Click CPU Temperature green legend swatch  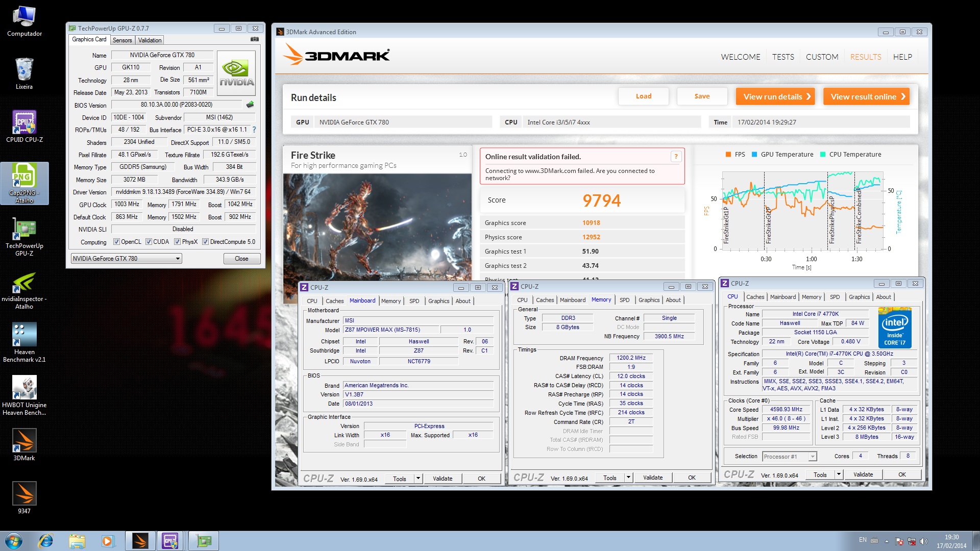pos(822,155)
